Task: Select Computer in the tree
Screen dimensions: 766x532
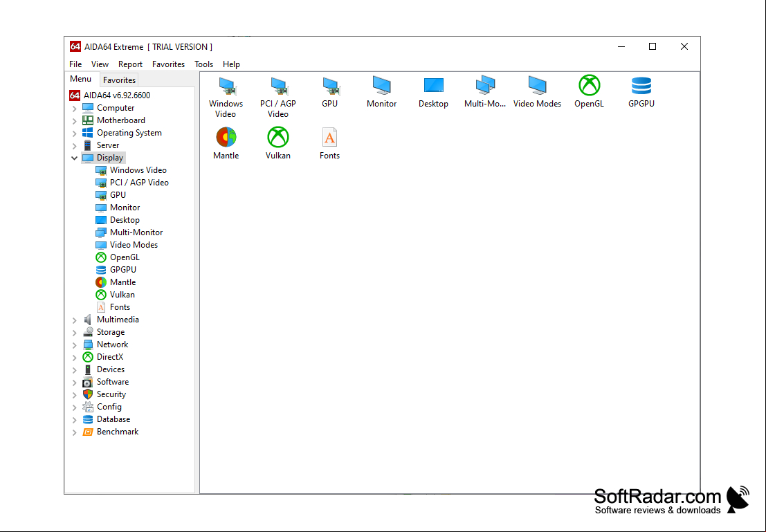Action: click(109, 108)
